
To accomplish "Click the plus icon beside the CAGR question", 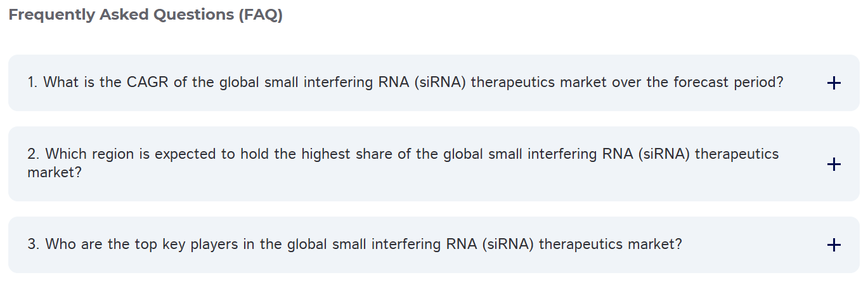I will point(834,83).
